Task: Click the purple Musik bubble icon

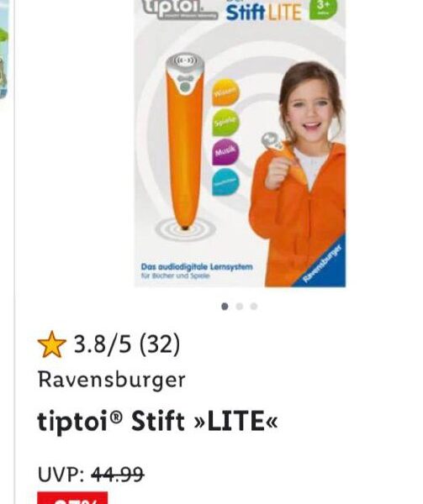Action: [226, 152]
